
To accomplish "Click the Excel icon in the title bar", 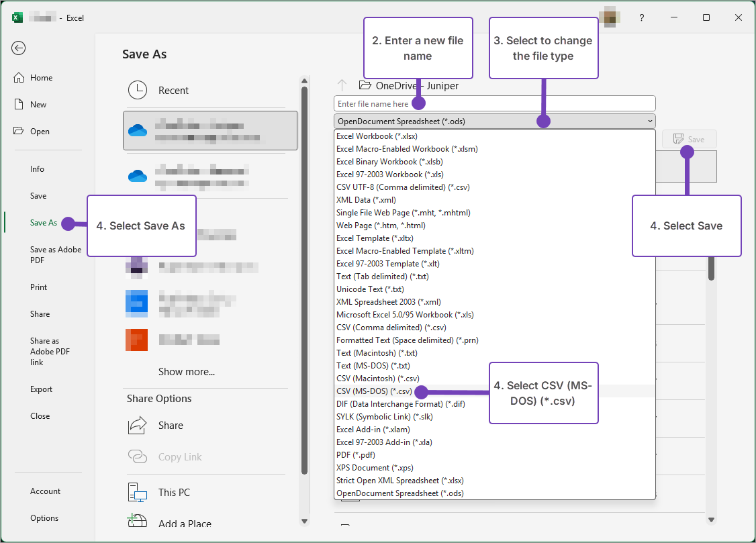I will (17, 17).
